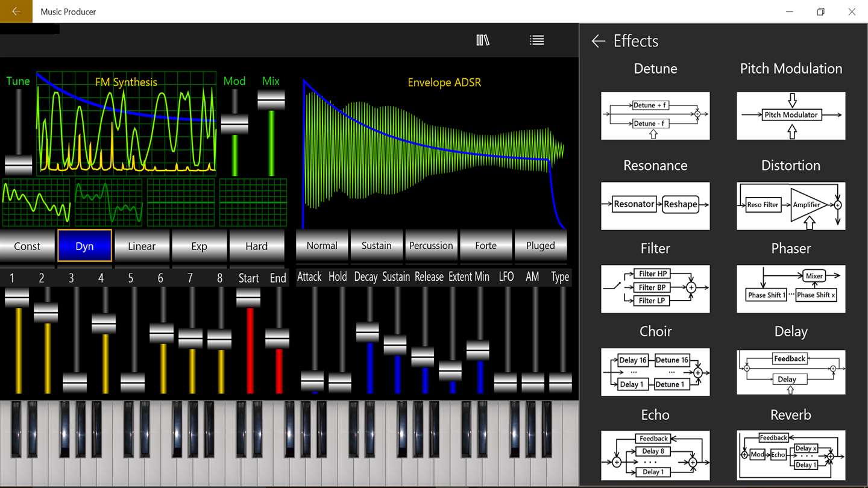The height and width of the screenshot is (488, 868).
Task: Click the Tune slider handle
Action: 18,164
